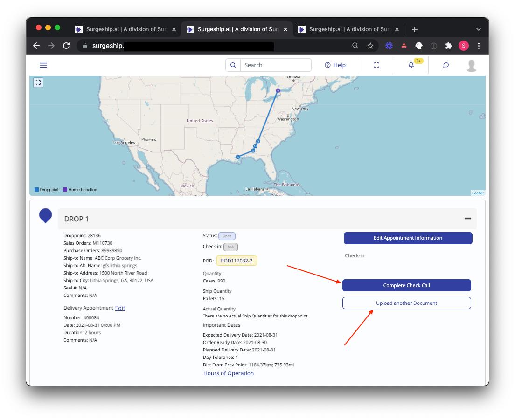The width and height of the screenshot is (515, 420).
Task: Toggle fullscreen mode in the app header
Action: [x=376, y=65]
